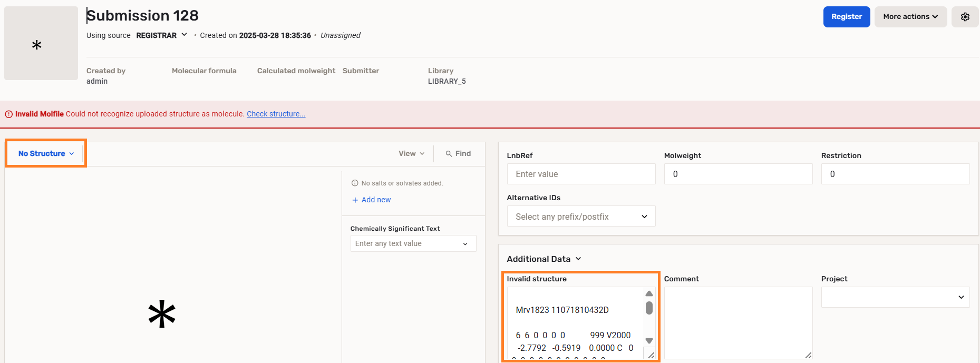Expand the REGISTRAR source dropdown
Screen dimensions: 980x363
[184, 35]
